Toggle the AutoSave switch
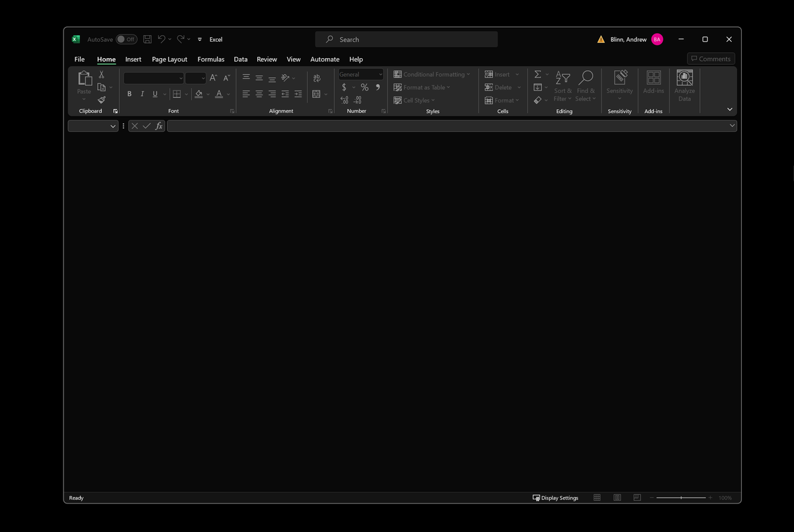Viewport: 794px width, 532px height. click(x=126, y=40)
